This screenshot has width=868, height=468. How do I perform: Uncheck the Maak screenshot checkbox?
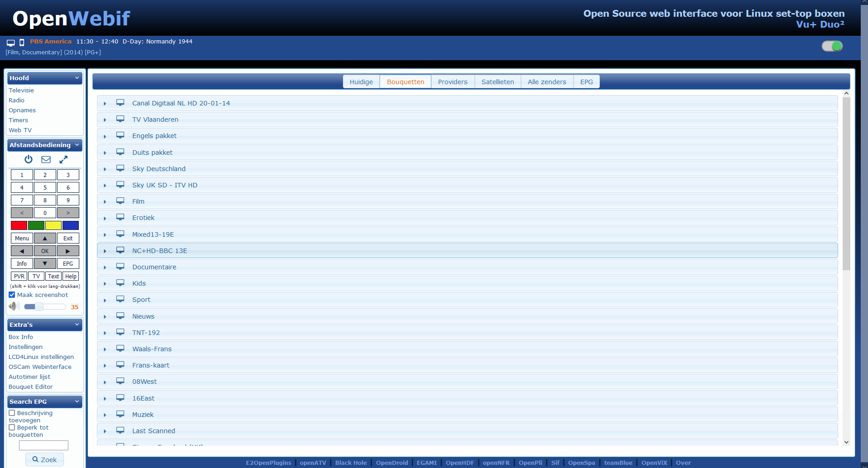(12, 295)
